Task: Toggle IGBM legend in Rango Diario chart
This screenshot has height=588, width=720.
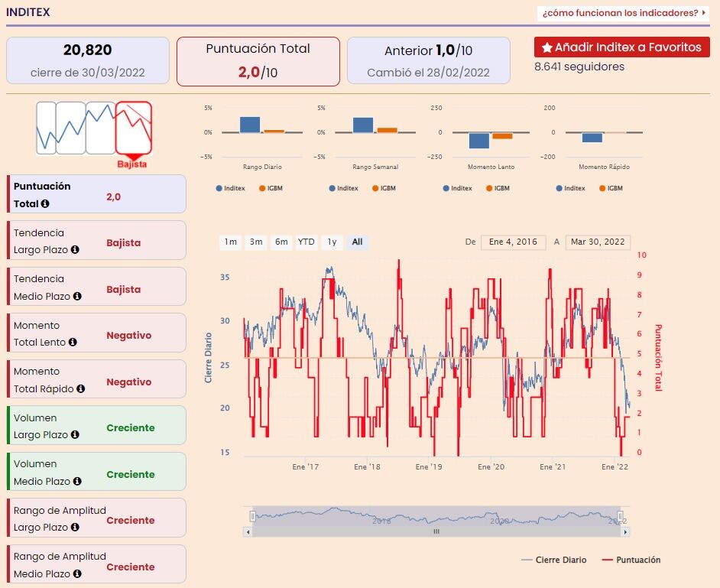Action: coord(271,188)
